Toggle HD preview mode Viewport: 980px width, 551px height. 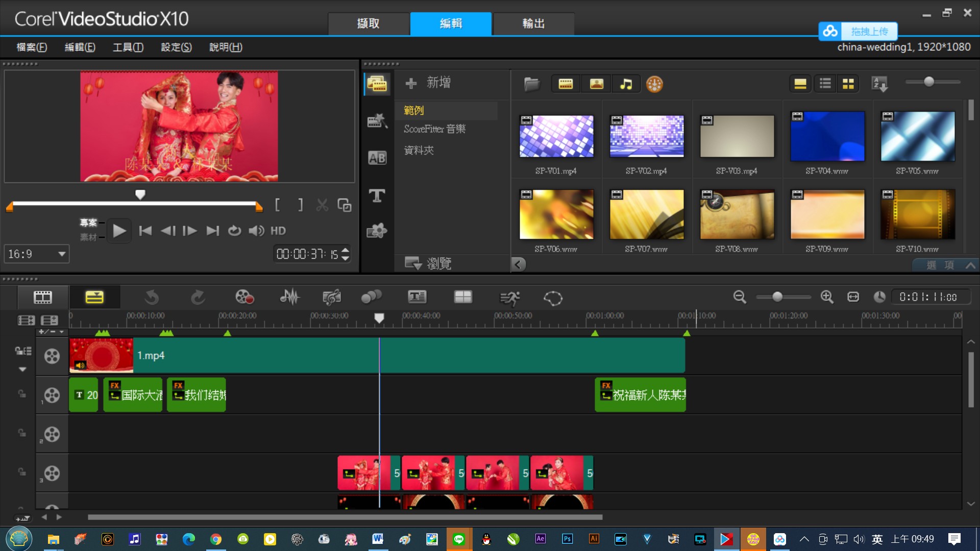click(x=278, y=231)
